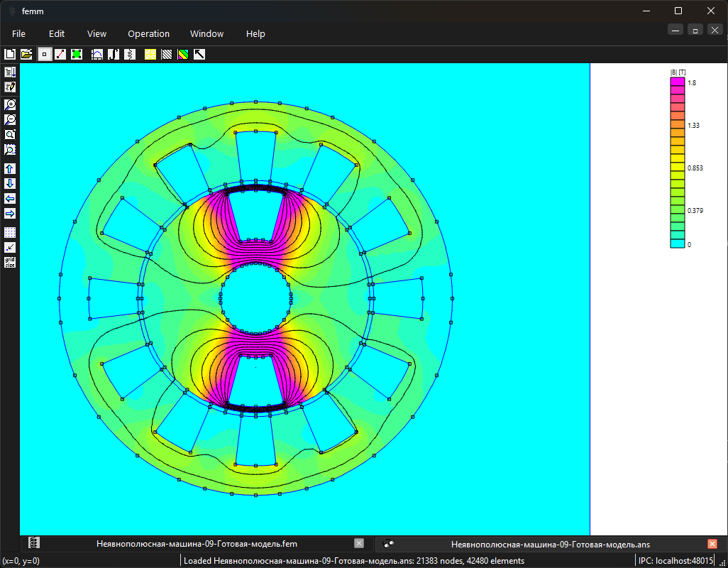Image resolution: width=728 pixels, height=568 pixels.
Task: Click the magenta 1.8 T legend swatch
Action: [x=678, y=82]
